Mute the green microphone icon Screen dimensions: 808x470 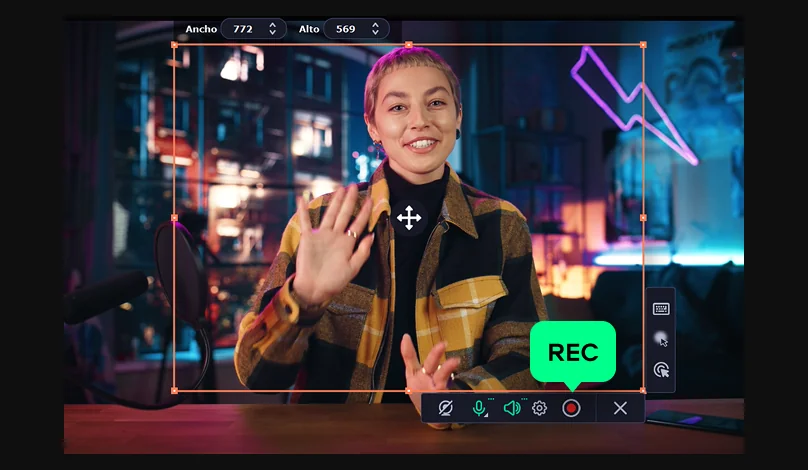pos(479,408)
